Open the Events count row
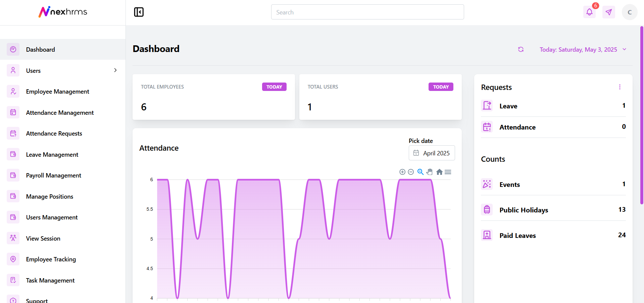This screenshot has width=644, height=303. (x=553, y=184)
